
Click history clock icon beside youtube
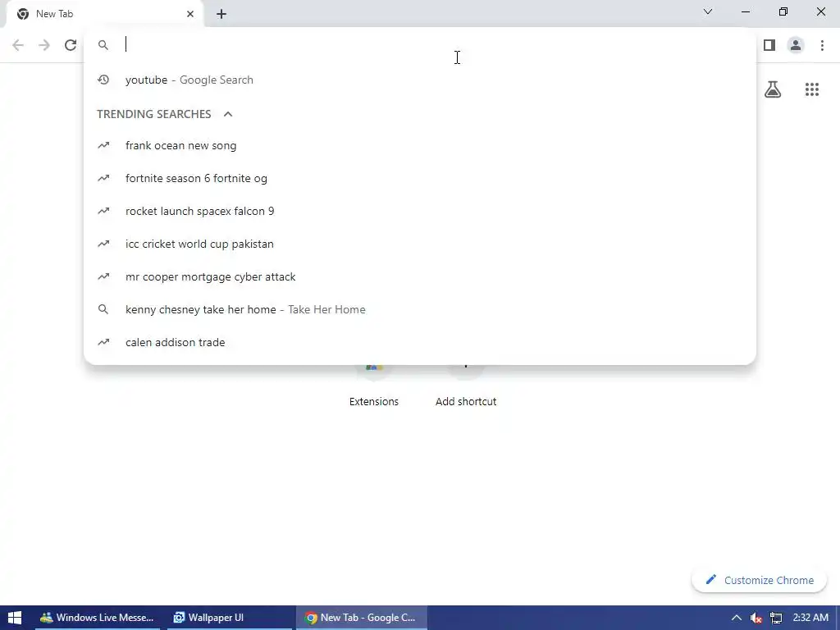click(103, 80)
